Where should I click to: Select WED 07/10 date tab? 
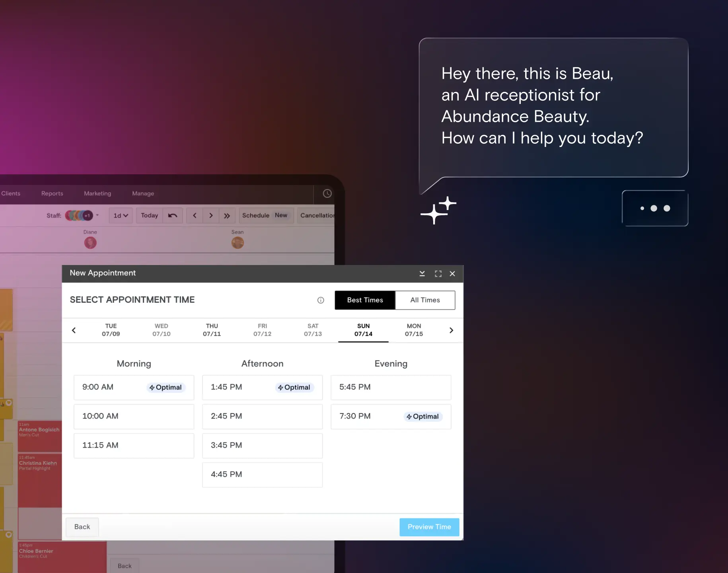[162, 330]
